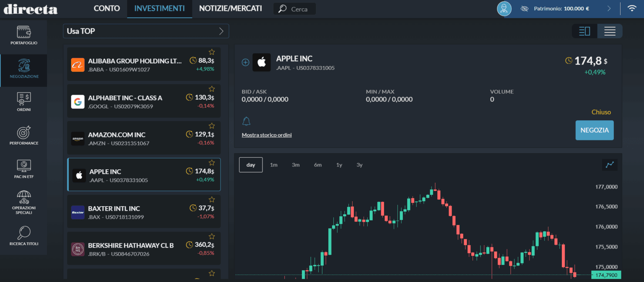Switch to the list layout view

click(610, 31)
